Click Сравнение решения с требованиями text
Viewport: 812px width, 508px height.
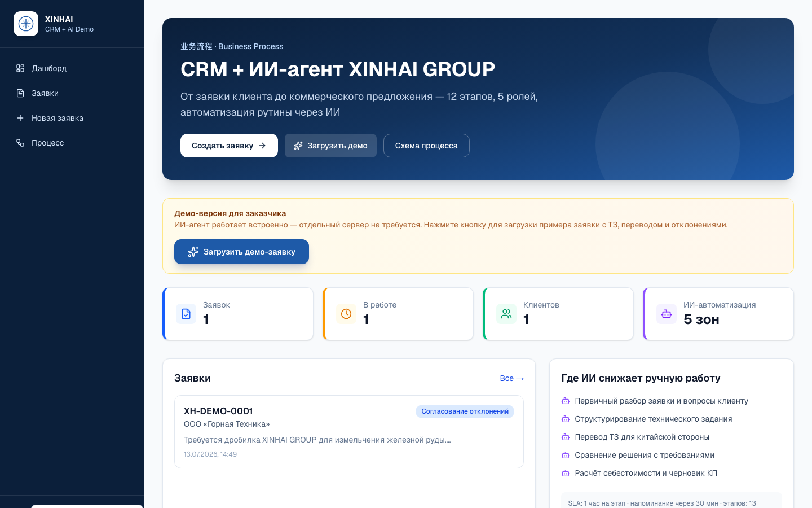pos(645,455)
